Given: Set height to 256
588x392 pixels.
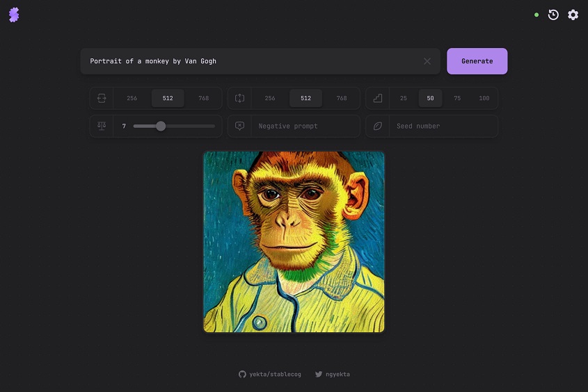Looking at the screenshot, I should [270, 98].
